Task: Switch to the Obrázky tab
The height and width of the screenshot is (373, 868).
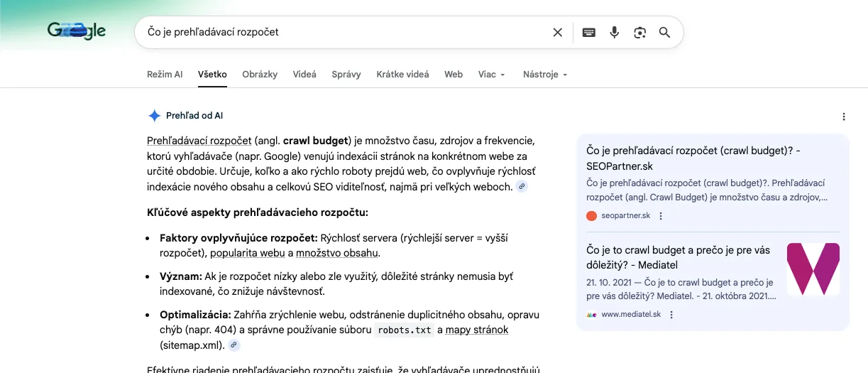Action: pyautogui.click(x=260, y=75)
